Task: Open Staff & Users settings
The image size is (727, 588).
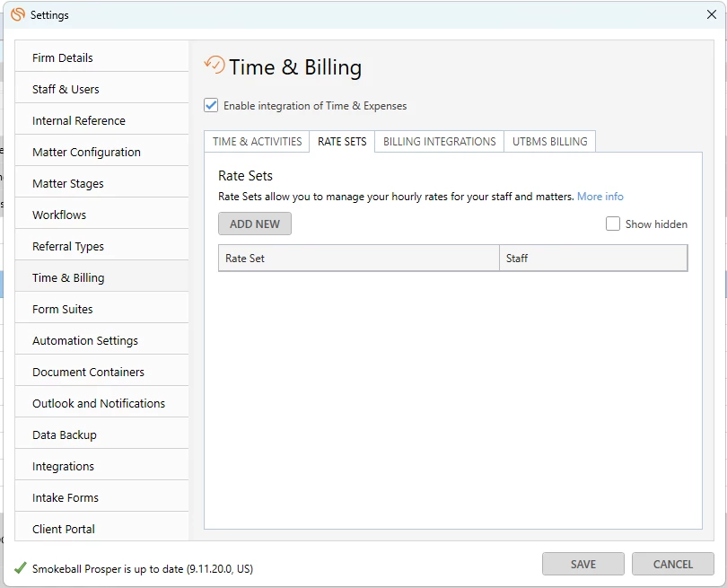Action: pyautogui.click(x=101, y=89)
